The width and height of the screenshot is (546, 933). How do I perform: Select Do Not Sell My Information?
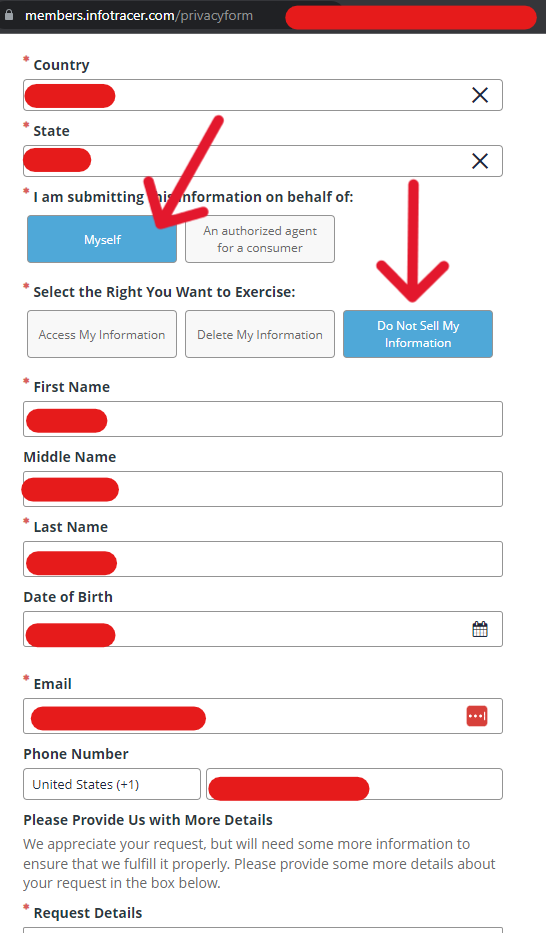click(x=418, y=334)
